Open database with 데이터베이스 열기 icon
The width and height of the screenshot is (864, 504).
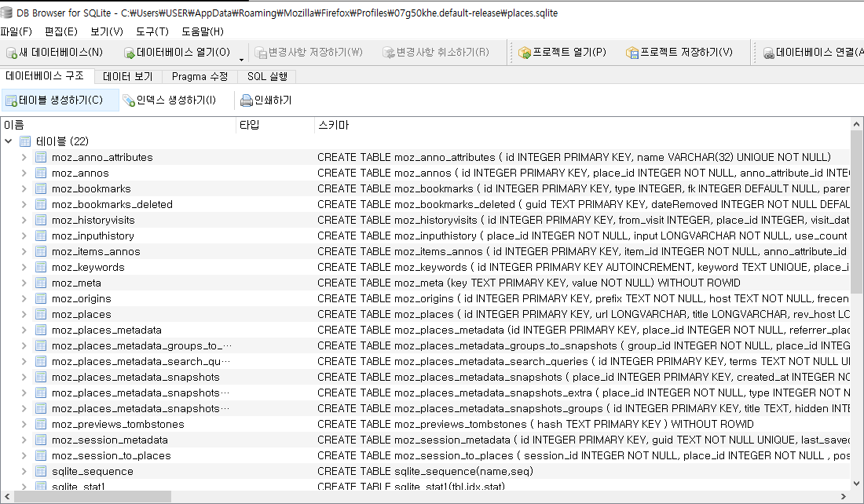click(x=130, y=53)
